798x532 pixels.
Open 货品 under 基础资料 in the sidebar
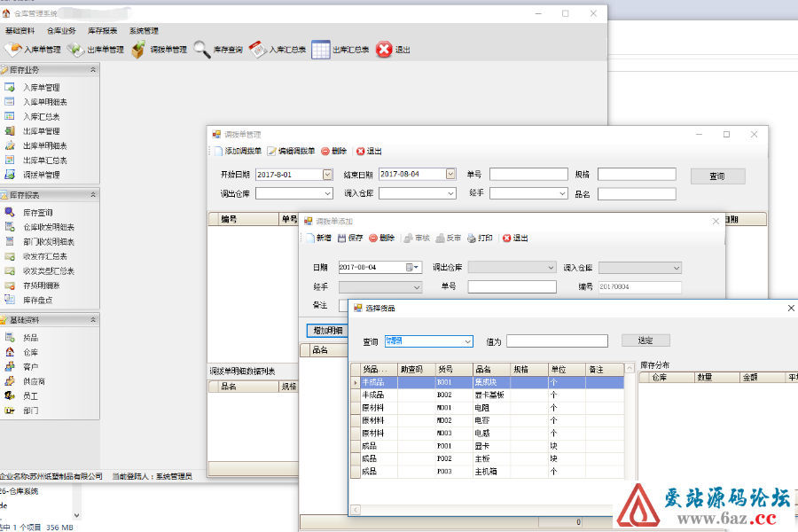tap(30, 338)
